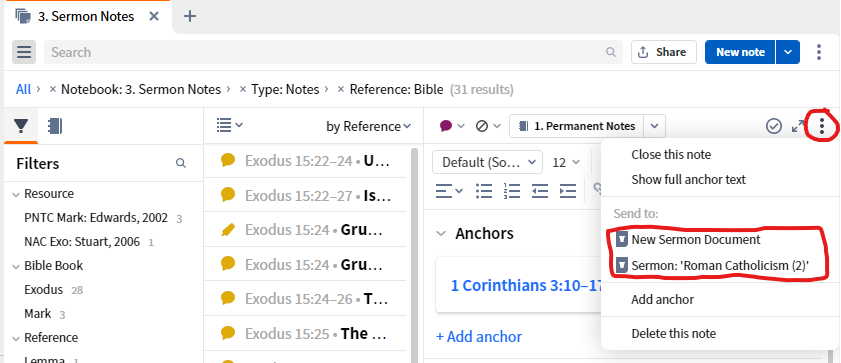This screenshot has width=841, height=363.
Task: Collapse the Bible Book filter group
Action: [x=16, y=266]
